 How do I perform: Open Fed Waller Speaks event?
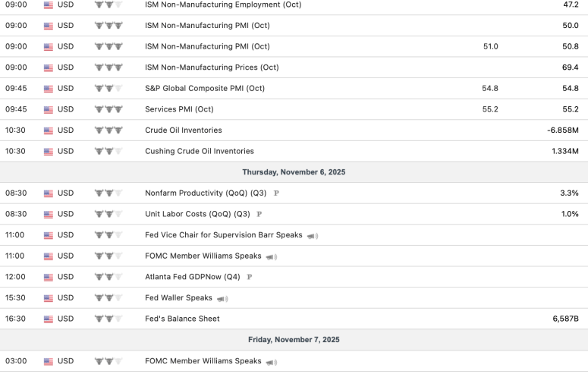178,298
